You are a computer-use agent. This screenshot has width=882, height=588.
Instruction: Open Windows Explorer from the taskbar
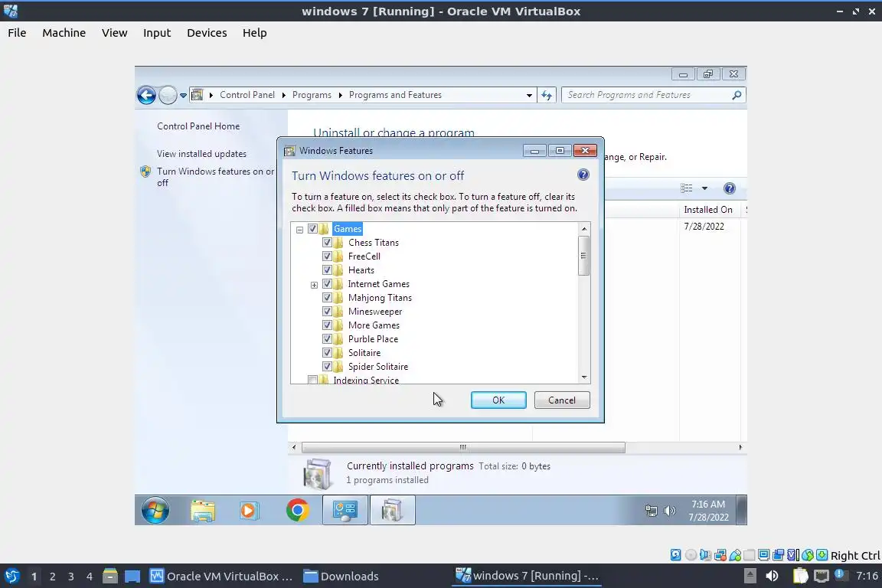pyautogui.click(x=202, y=511)
